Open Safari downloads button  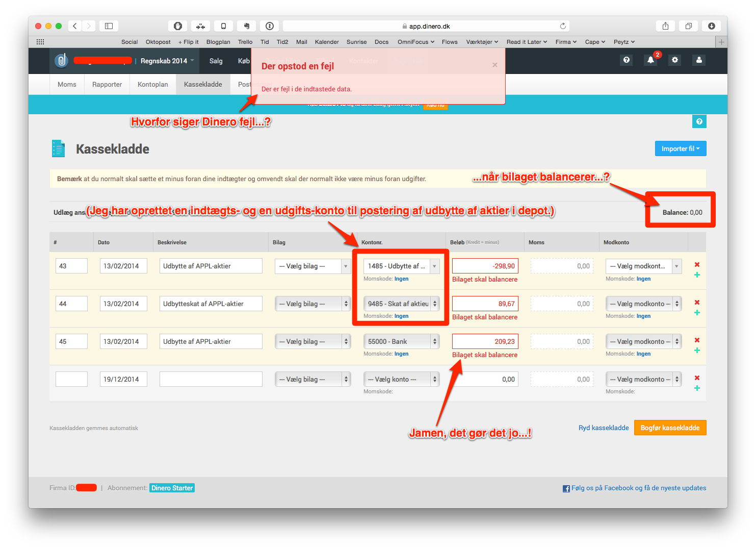(x=711, y=26)
